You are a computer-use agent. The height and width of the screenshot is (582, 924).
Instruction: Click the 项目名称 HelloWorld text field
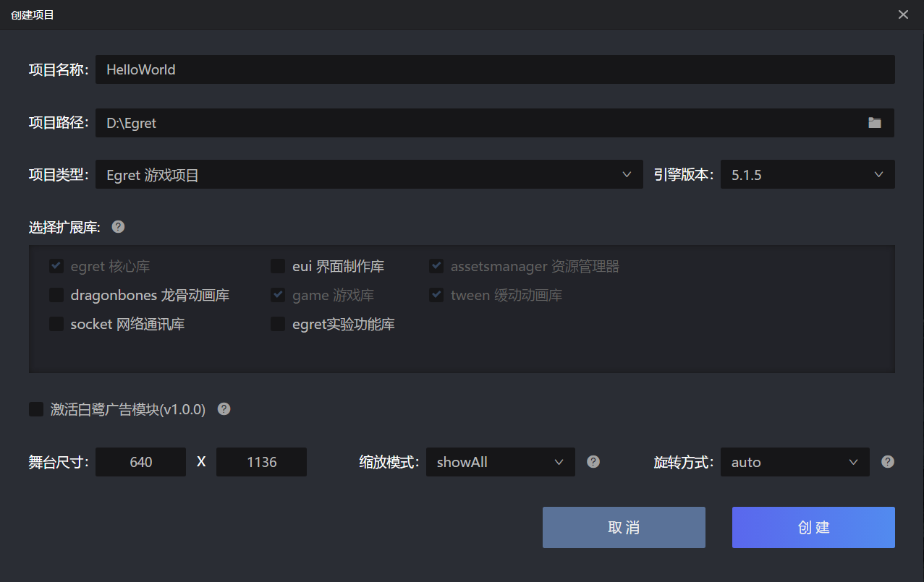(x=495, y=69)
